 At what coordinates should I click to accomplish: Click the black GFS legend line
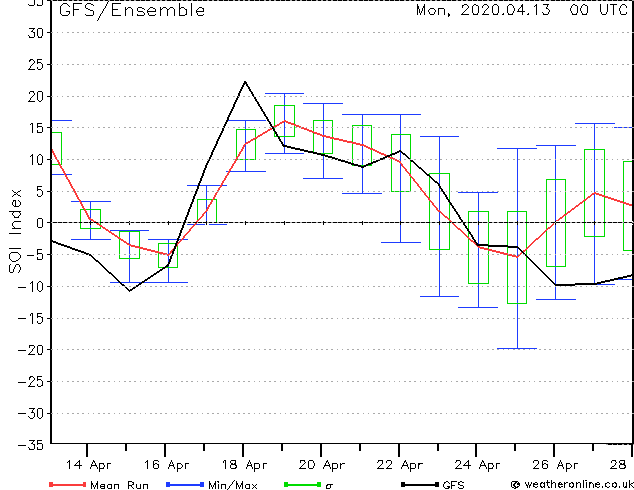420,484
